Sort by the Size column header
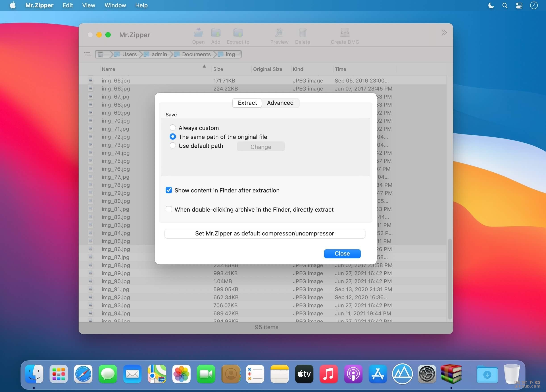This screenshot has height=392, width=546. pos(231,69)
